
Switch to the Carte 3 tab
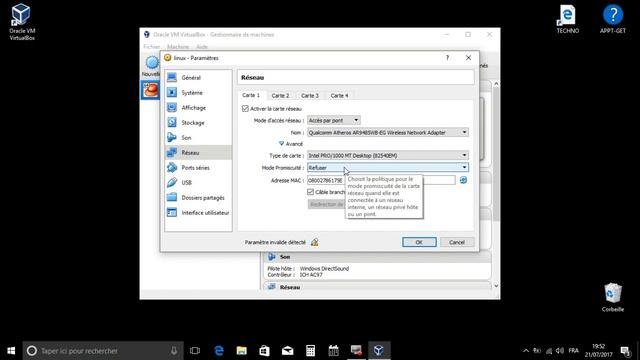click(x=310, y=96)
